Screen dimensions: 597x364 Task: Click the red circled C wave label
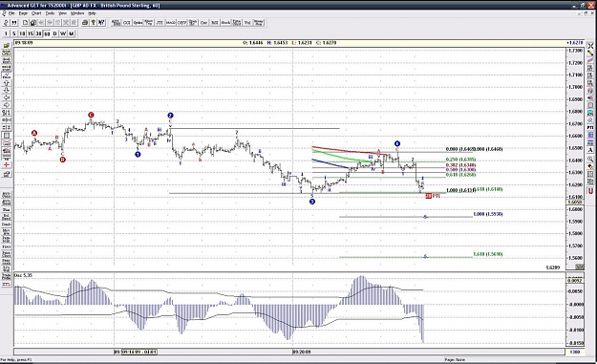click(x=91, y=115)
